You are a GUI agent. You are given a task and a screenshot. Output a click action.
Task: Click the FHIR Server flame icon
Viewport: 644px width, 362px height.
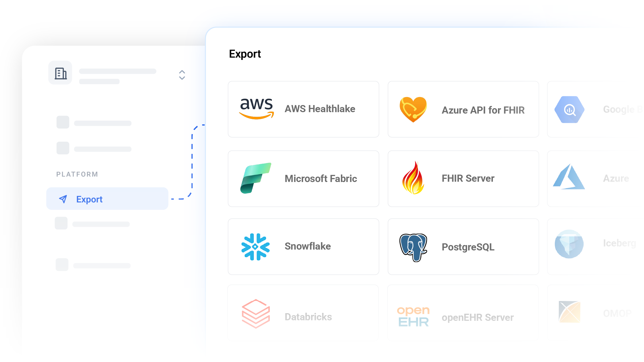coord(413,178)
